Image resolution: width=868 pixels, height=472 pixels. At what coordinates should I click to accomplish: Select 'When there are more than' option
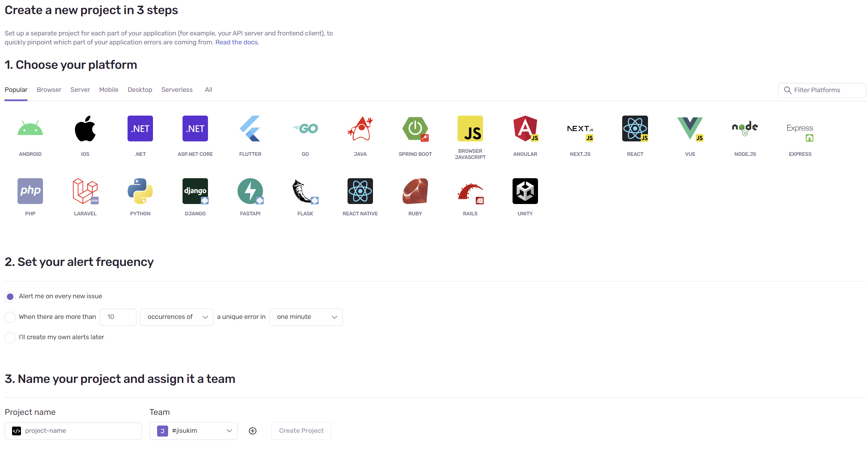click(10, 317)
